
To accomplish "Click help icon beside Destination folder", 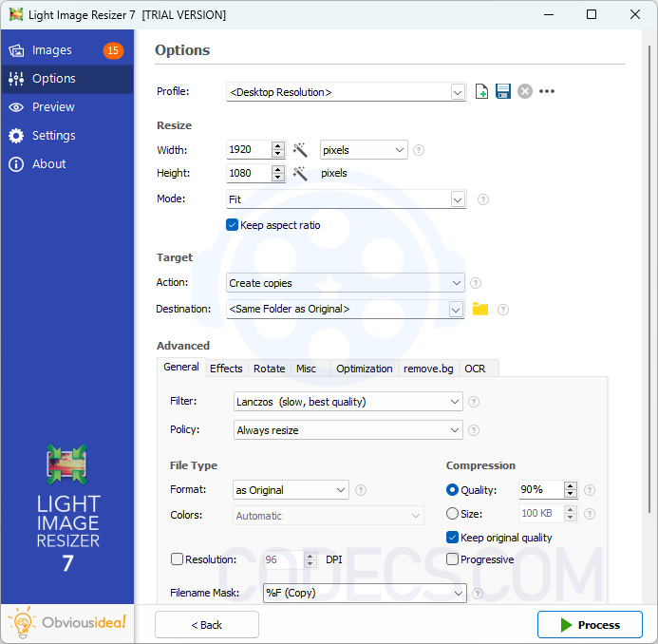I will point(502,310).
